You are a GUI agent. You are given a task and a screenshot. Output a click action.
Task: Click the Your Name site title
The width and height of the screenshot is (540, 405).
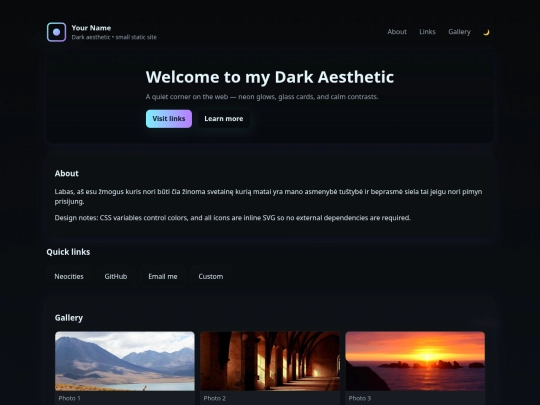pyautogui.click(x=91, y=28)
